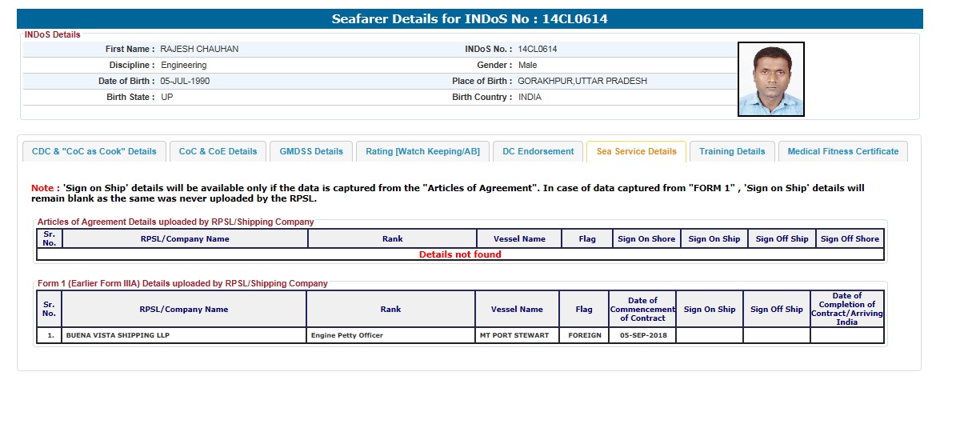Open the Medical Fitness Certificate tab
980x440 pixels.
[x=842, y=151]
